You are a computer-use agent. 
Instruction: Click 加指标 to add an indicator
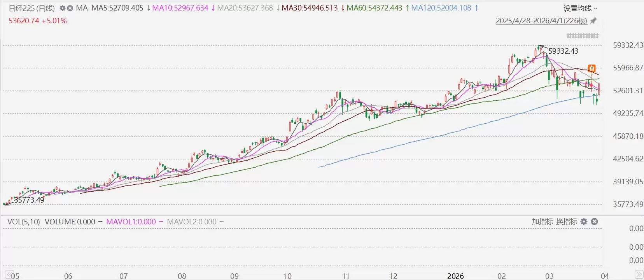tap(542, 222)
